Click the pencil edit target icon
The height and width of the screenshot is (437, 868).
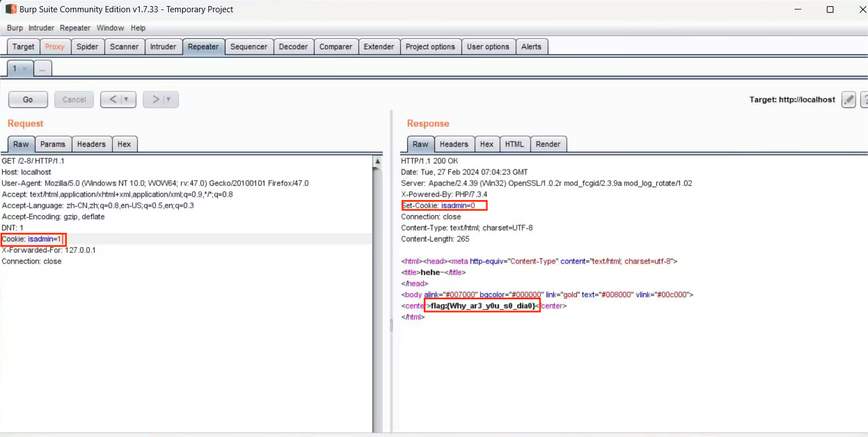(x=849, y=100)
